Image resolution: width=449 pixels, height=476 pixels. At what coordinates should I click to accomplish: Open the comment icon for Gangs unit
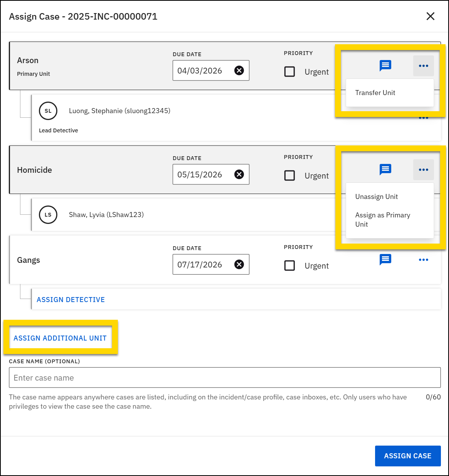coord(385,259)
